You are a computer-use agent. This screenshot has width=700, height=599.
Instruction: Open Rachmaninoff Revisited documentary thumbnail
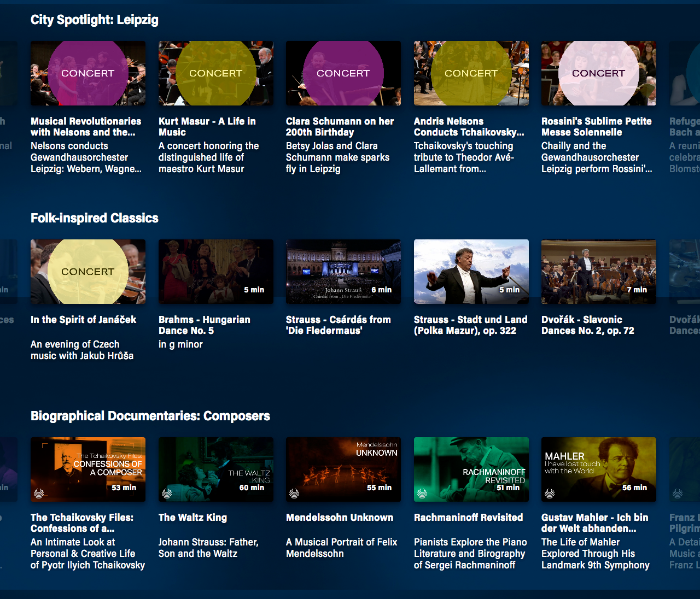coord(471,469)
